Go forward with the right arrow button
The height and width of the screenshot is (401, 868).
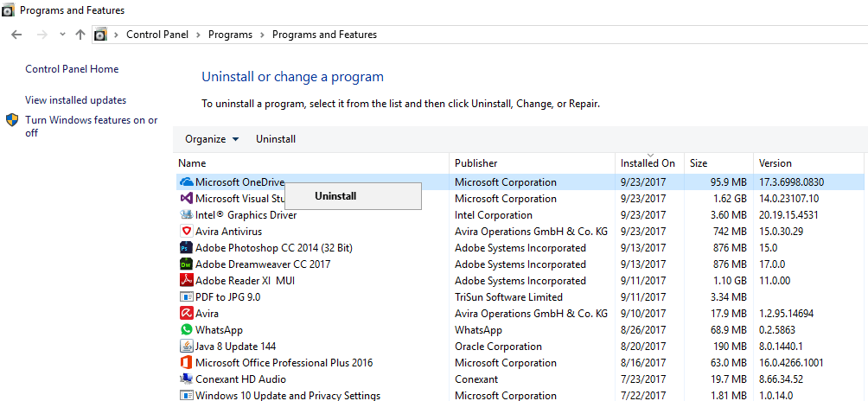(x=42, y=35)
